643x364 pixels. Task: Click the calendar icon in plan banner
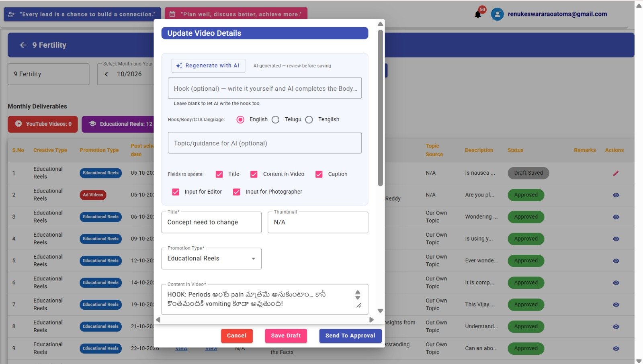[172, 14]
